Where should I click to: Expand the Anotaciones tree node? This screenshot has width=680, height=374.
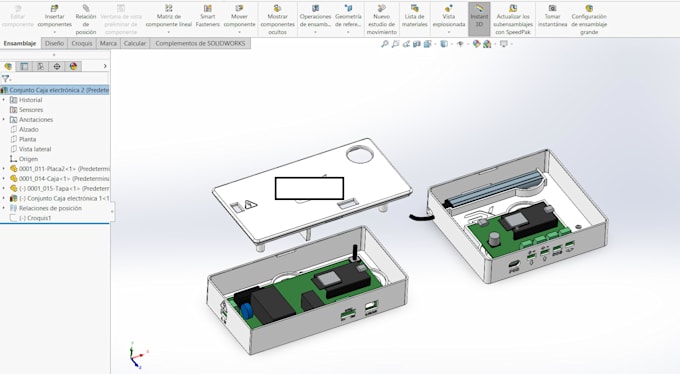coord(4,119)
